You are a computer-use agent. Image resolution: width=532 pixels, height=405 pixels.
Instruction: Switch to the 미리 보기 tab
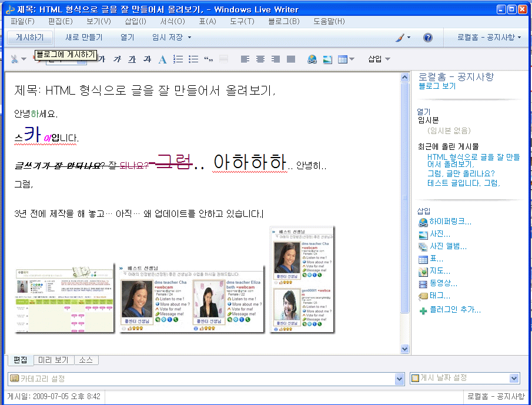pyautogui.click(x=53, y=360)
